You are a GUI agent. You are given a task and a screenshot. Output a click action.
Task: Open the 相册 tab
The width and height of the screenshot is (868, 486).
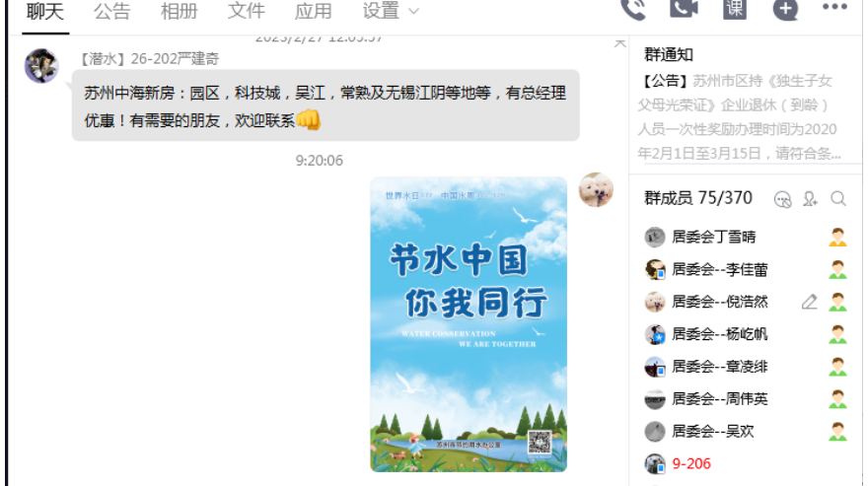(179, 11)
